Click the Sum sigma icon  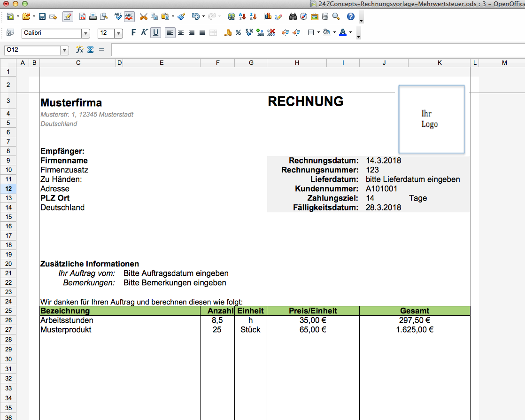pos(91,49)
